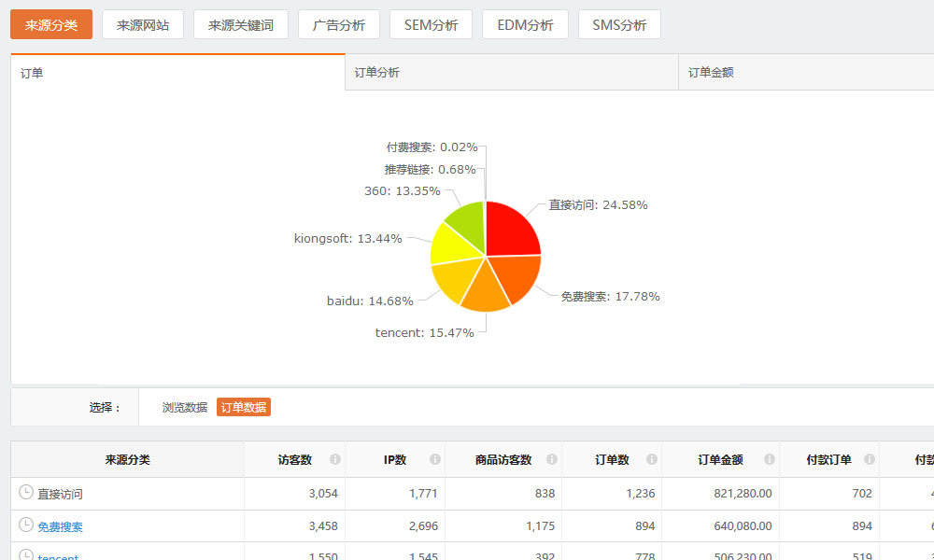Click value 821,280.00 in 直接访问 row
The image size is (934, 560).
(x=743, y=494)
